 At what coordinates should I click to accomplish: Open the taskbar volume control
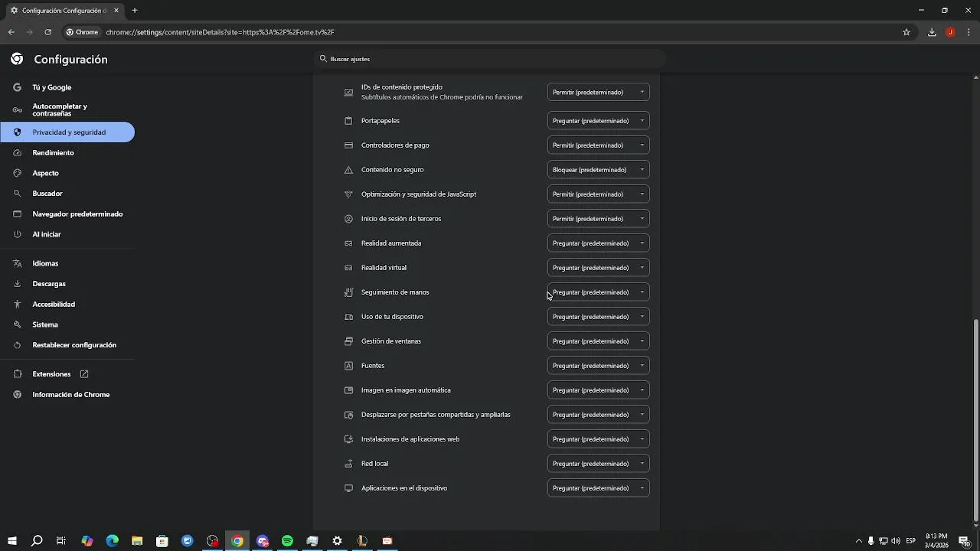[896, 541]
